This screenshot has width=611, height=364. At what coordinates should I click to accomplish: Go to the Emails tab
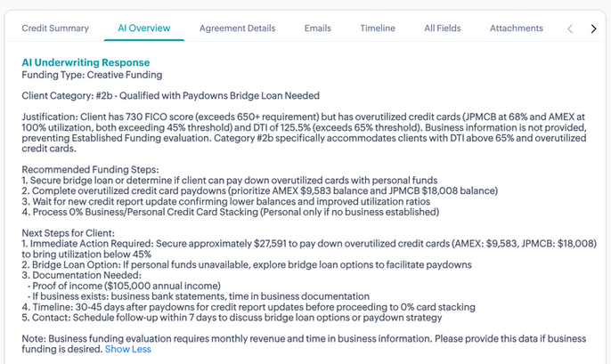(x=318, y=28)
